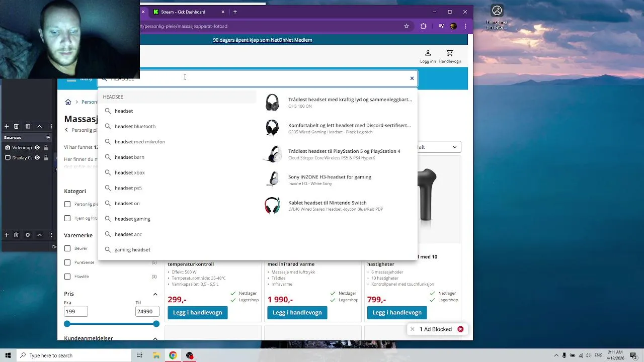This screenshot has width=644, height=362.
Task: Add a scene with OBS Scenes plus
Action: [7, 126]
